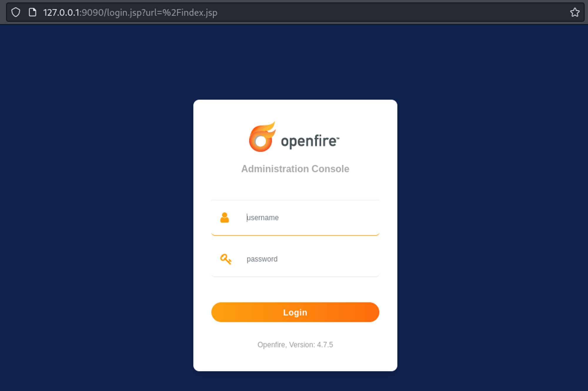Image resolution: width=588 pixels, height=391 pixels.
Task: Click empty space in the address bar
Action: (x=382, y=13)
